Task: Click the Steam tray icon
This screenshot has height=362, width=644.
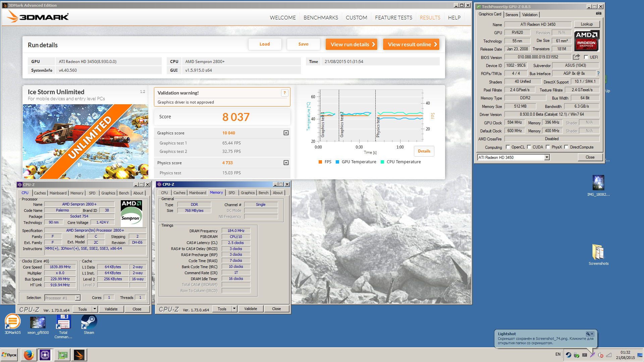Action: tap(568, 355)
